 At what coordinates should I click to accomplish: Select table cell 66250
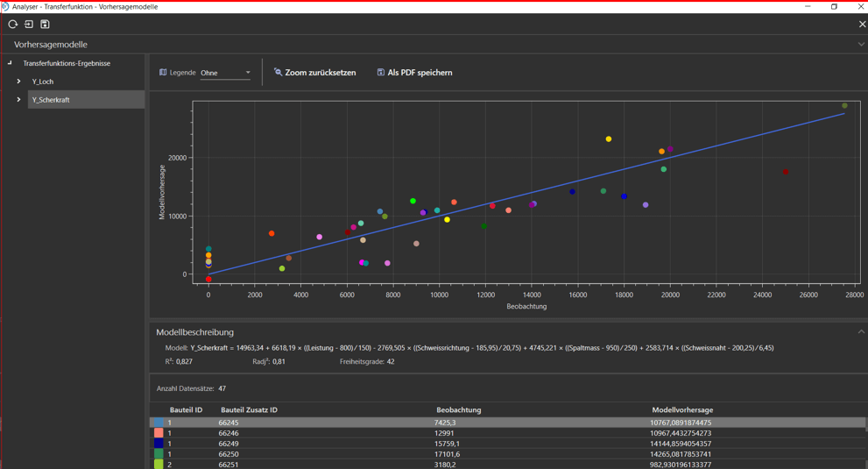click(x=229, y=454)
